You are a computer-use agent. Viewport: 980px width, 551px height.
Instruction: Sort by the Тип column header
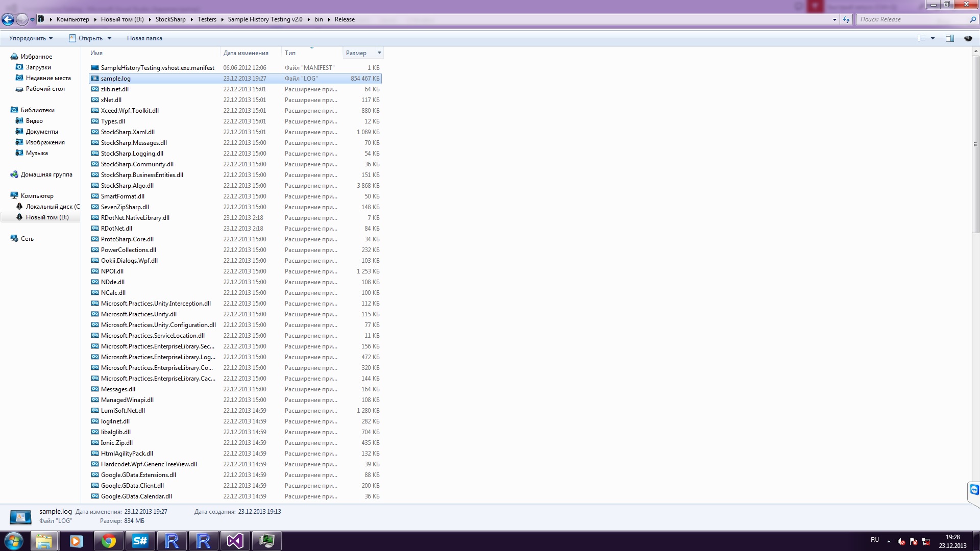pos(312,53)
